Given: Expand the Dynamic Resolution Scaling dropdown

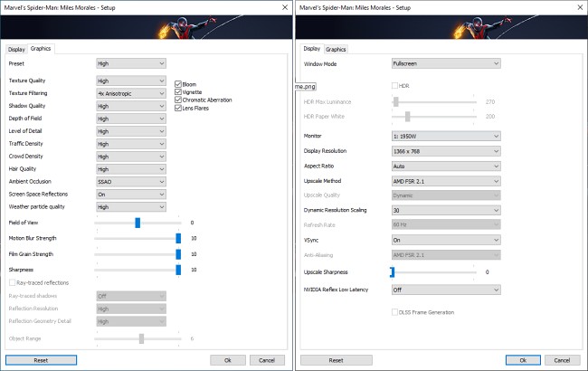Looking at the screenshot, I should pyautogui.click(x=446, y=211).
